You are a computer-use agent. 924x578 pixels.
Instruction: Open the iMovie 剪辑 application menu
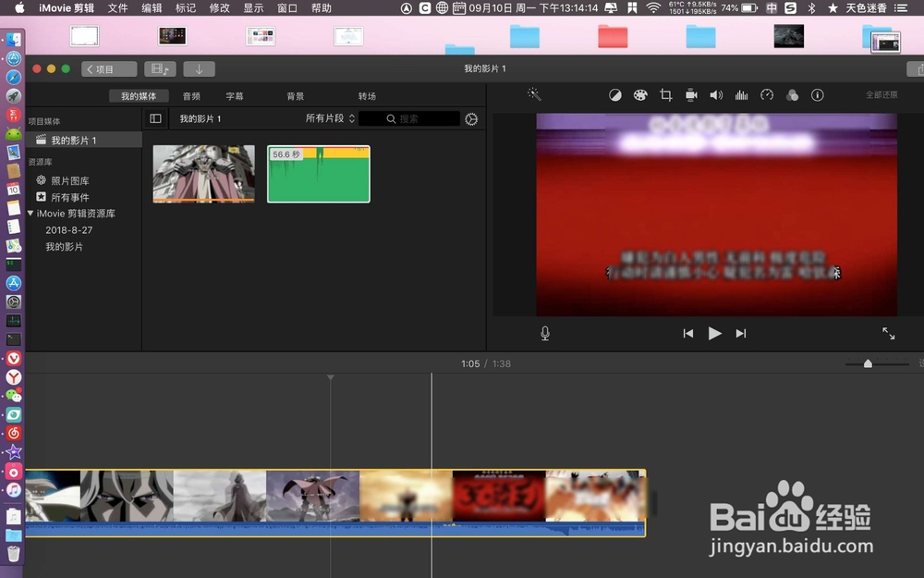[67, 7]
